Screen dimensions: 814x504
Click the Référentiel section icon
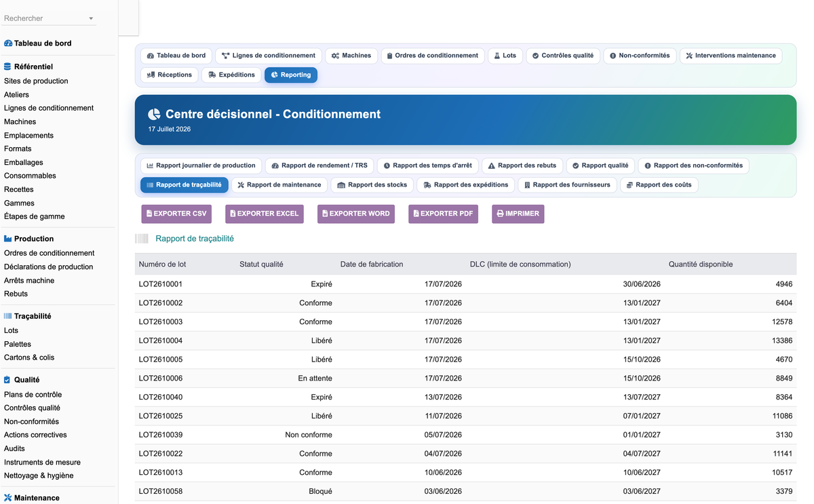[8, 66]
